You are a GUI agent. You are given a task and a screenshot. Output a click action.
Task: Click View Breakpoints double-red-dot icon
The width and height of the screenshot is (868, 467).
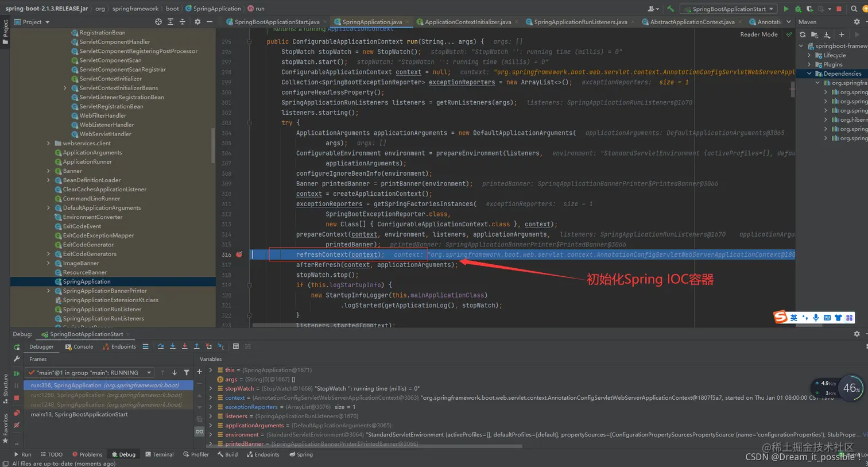tap(17, 413)
